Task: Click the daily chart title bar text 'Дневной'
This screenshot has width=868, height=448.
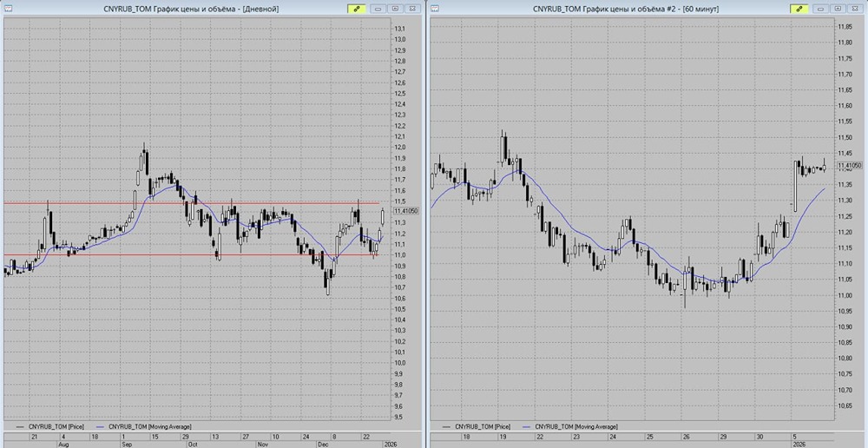Action: coord(262,9)
